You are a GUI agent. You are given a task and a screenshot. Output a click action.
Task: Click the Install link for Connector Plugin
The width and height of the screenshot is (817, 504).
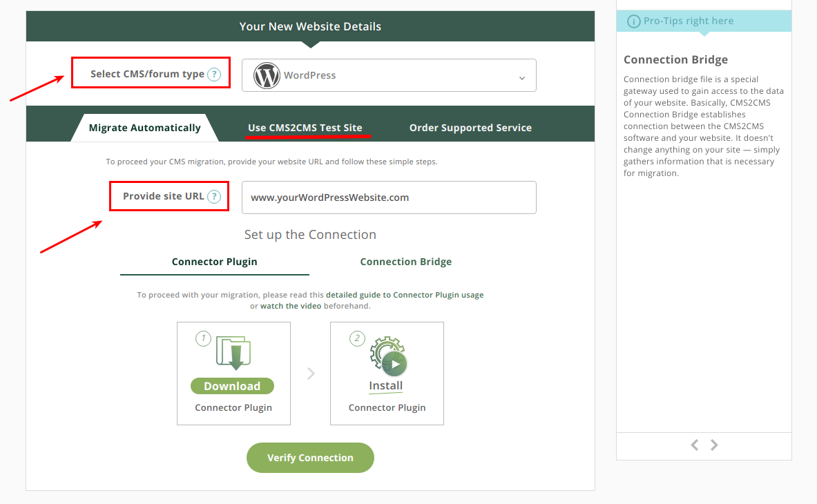point(385,386)
